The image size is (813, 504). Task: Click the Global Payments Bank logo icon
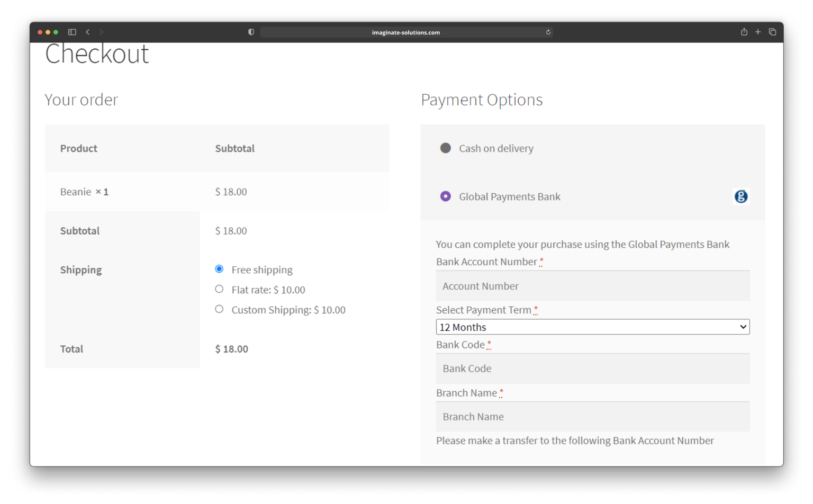[x=741, y=196]
